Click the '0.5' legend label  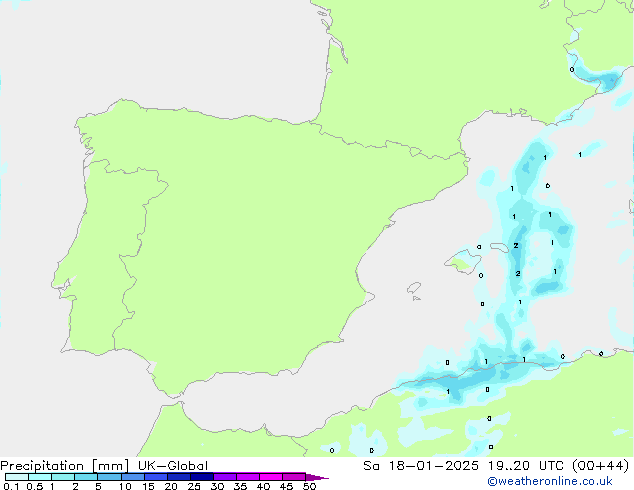pyautogui.click(x=35, y=486)
